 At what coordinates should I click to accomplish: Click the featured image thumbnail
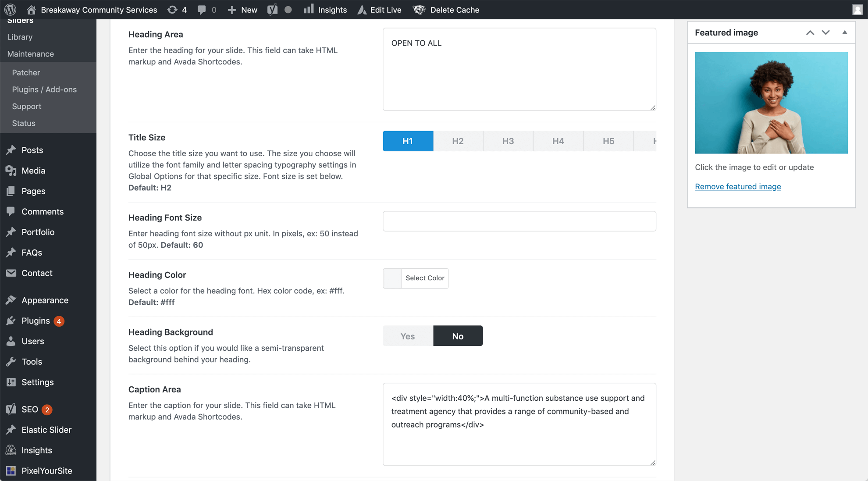click(771, 103)
